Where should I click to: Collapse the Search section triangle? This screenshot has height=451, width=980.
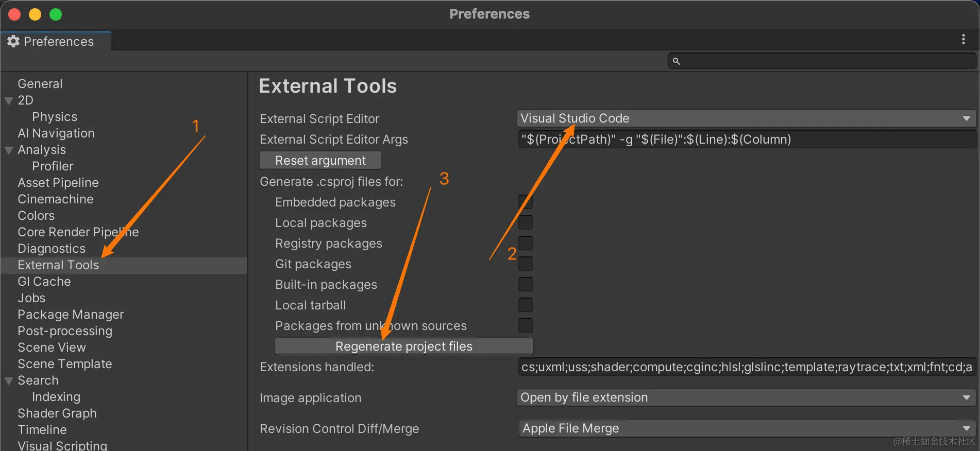[9, 380]
